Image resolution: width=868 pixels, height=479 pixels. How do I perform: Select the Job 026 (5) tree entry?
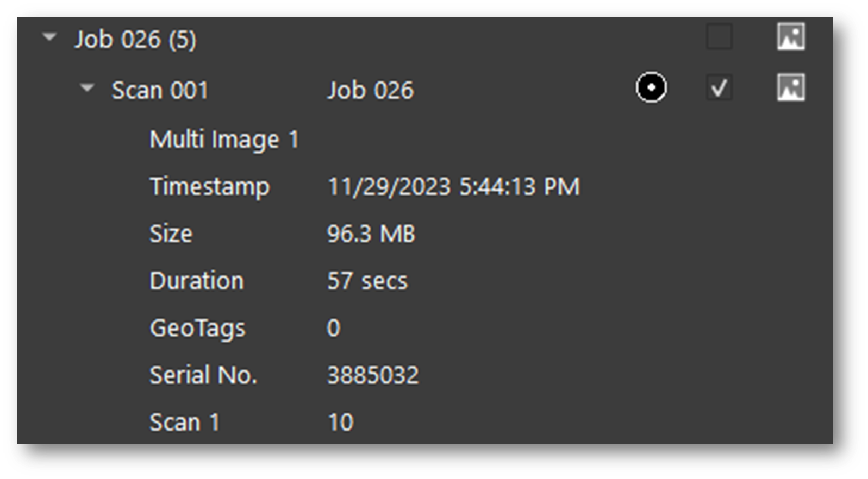(x=135, y=40)
